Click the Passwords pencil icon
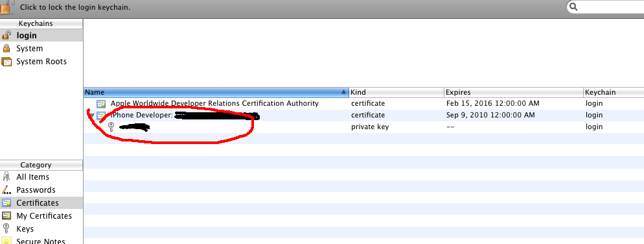 coord(6,190)
